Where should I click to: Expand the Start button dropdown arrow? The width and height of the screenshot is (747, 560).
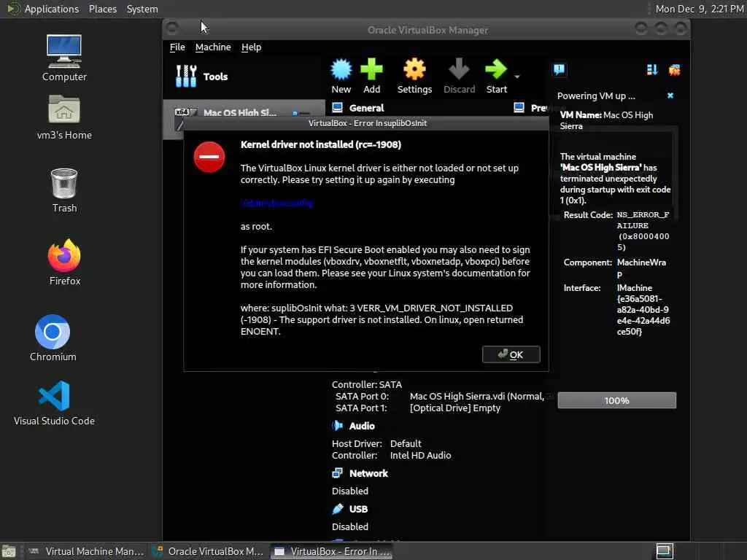pyautogui.click(x=517, y=77)
